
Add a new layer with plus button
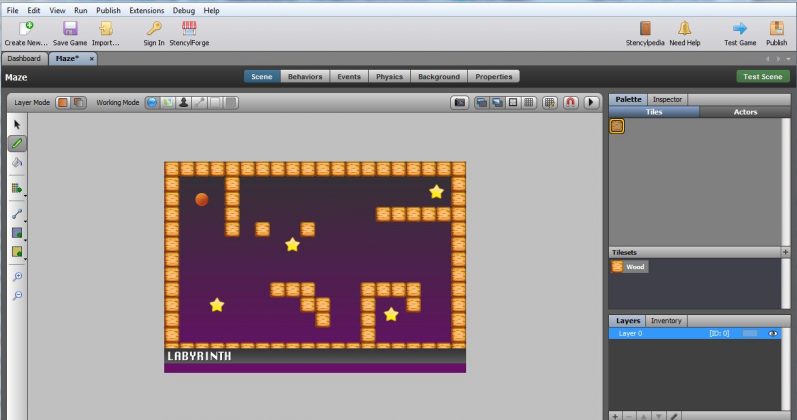coord(615,416)
